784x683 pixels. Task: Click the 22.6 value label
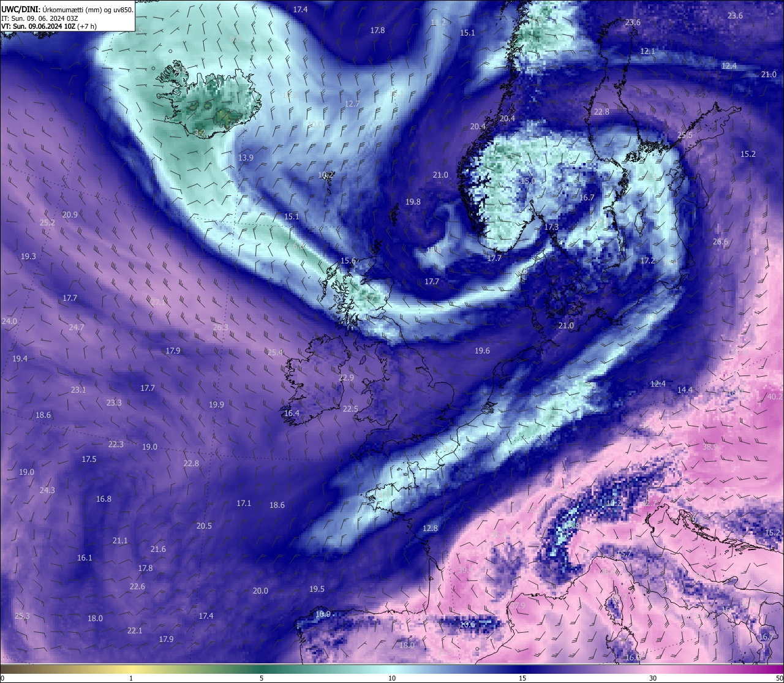click(x=137, y=587)
